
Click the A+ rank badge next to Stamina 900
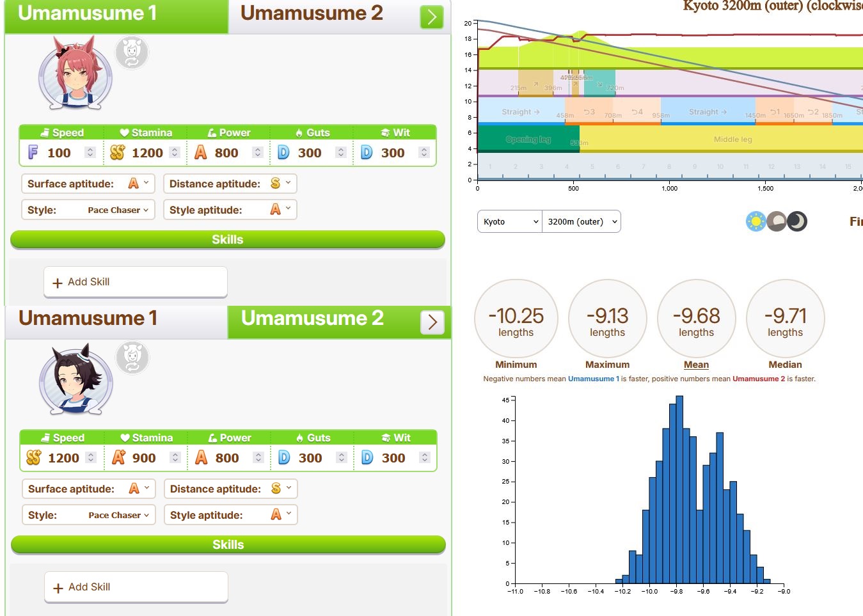pyautogui.click(x=119, y=457)
